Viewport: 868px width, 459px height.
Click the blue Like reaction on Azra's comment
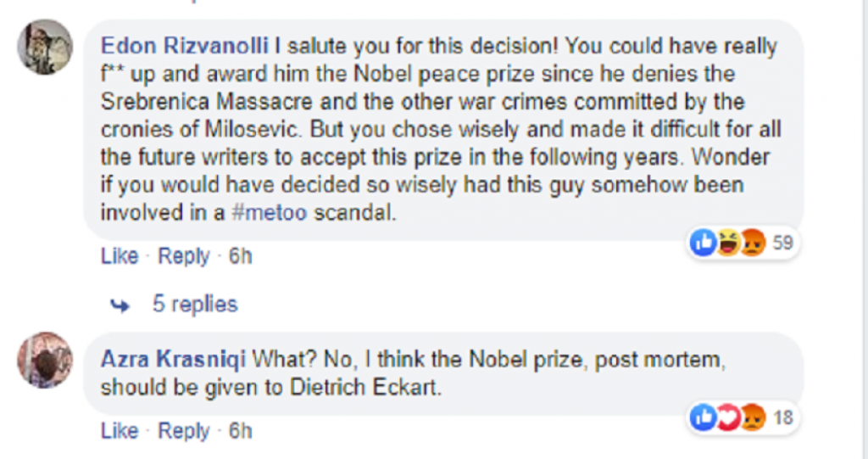[x=704, y=417]
